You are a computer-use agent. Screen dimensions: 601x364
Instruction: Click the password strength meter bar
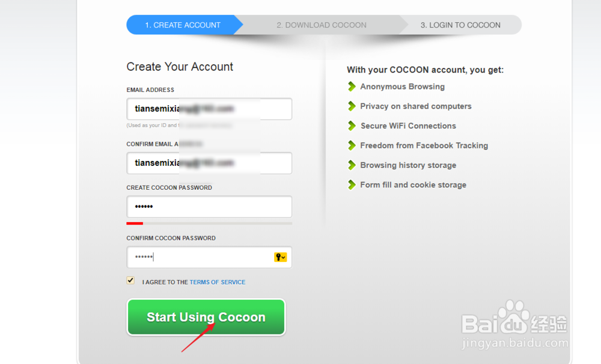[x=209, y=223]
